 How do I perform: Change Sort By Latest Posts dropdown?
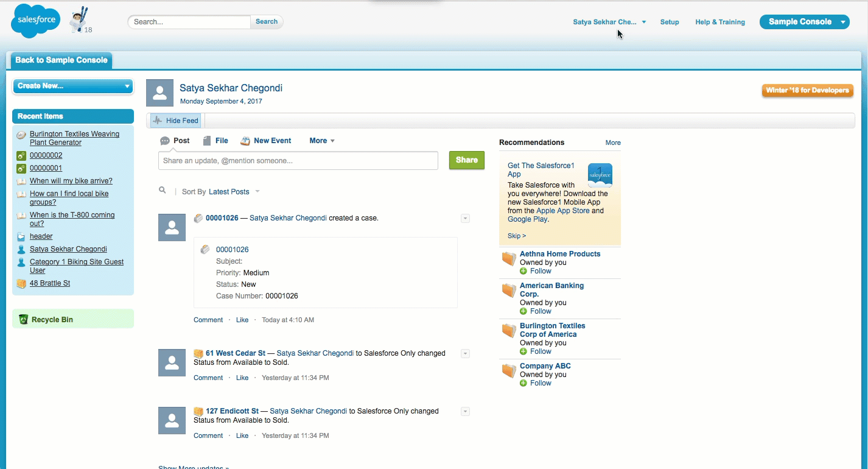coord(234,191)
